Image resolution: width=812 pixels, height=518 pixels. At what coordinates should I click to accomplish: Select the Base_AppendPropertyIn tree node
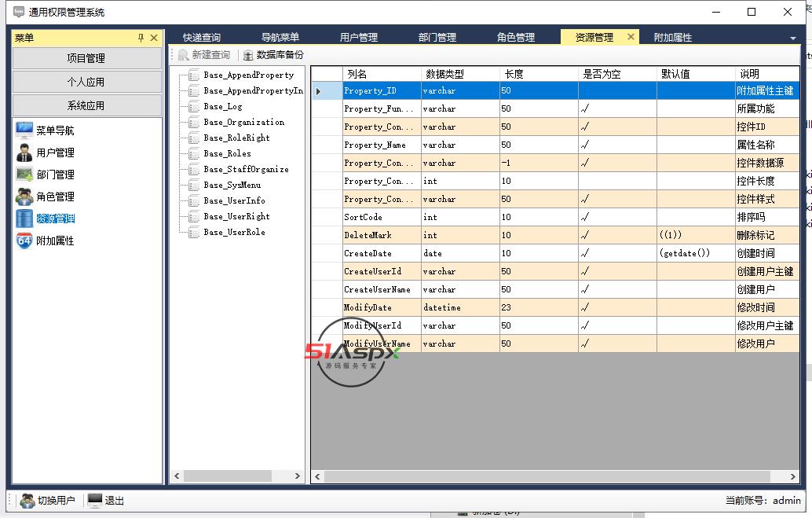point(253,90)
